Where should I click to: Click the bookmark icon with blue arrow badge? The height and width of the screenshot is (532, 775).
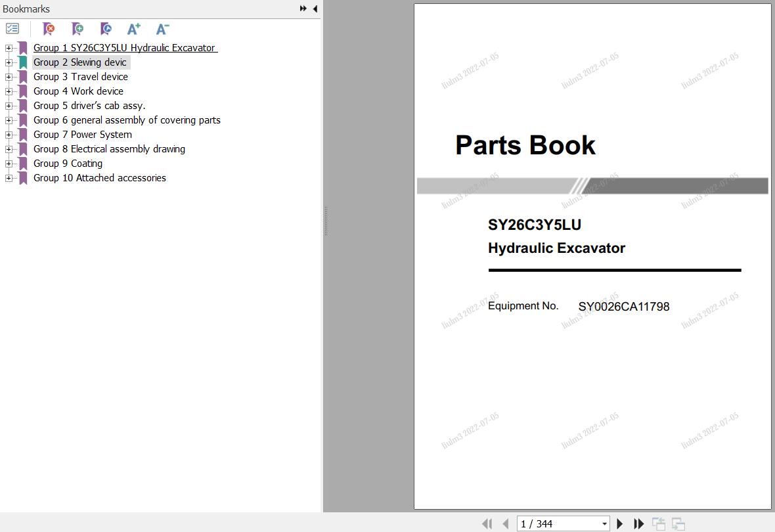click(106, 29)
